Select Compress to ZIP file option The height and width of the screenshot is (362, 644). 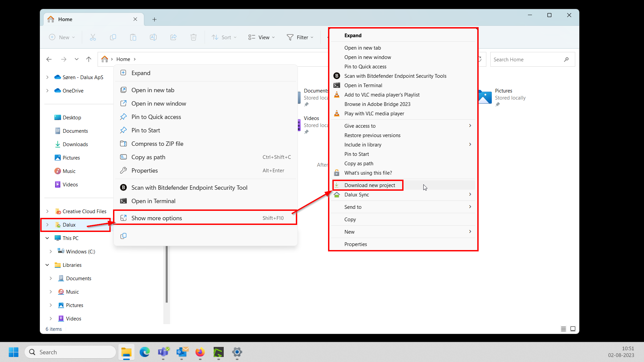pyautogui.click(x=157, y=144)
